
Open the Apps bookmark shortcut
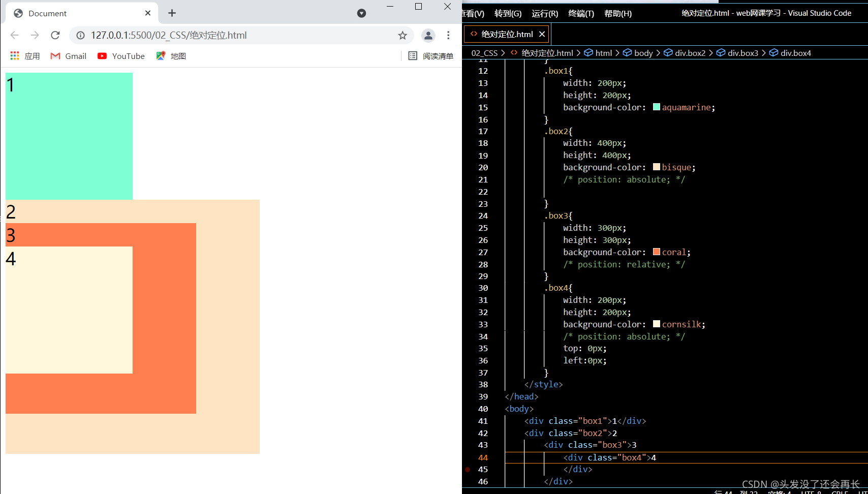pyautogui.click(x=25, y=56)
